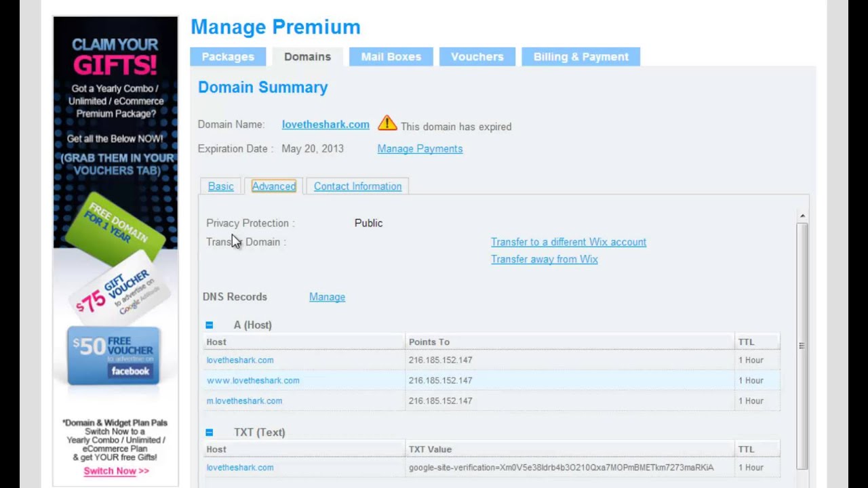868x488 pixels.
Task: Click the $50 Free Voucher Facebook card
Action: coord(113,356)
